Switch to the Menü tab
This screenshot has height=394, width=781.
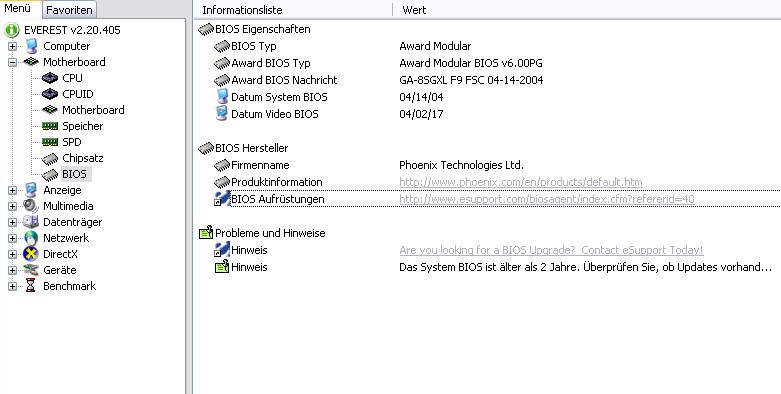point(20,9)
